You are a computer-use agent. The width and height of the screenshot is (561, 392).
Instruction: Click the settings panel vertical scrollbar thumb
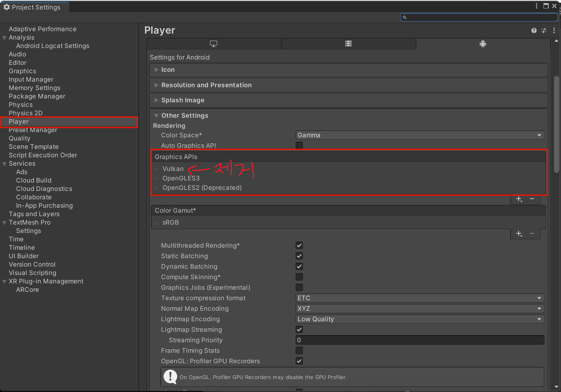[x=556, y=124]
